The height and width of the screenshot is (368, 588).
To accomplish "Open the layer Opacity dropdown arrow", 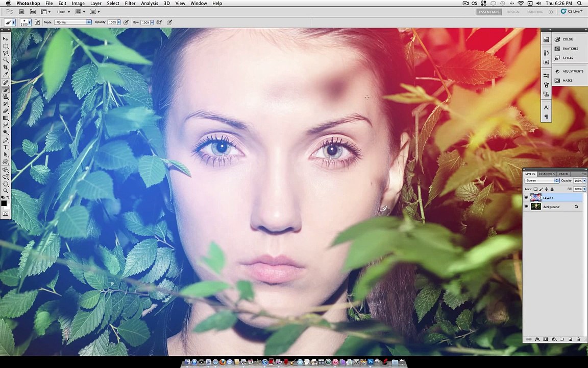I will click(x=584, y=180).
